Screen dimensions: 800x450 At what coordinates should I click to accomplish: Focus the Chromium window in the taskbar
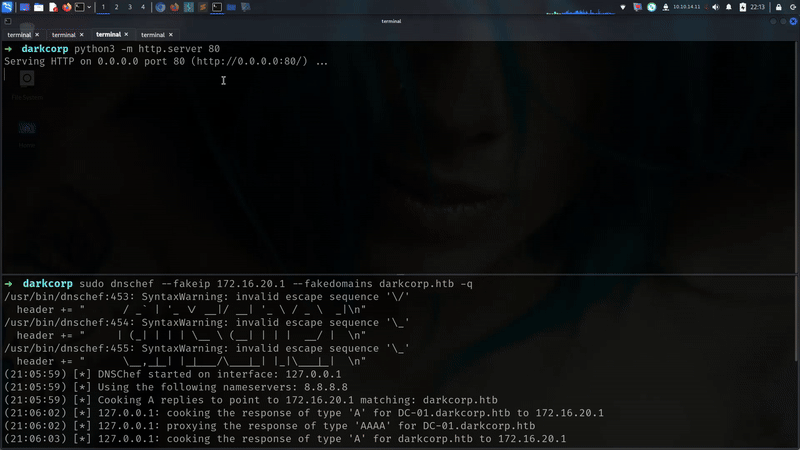point(160,7)
